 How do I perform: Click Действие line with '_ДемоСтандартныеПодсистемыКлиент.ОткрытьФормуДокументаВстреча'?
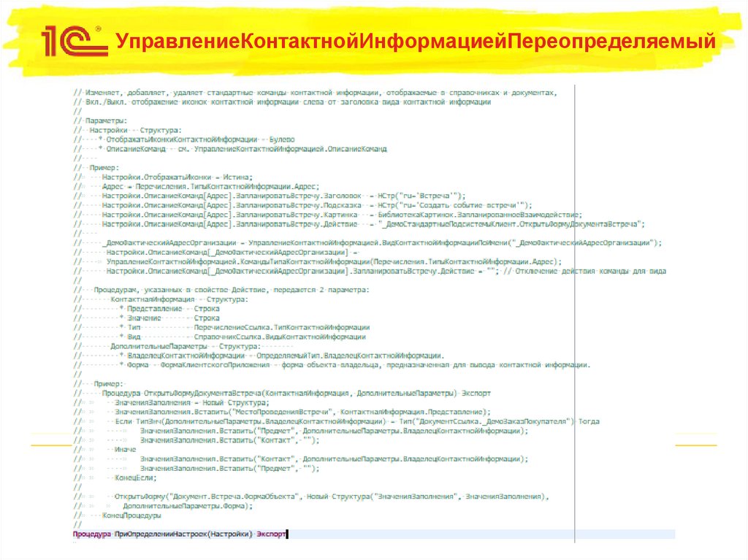pos(359,223)
